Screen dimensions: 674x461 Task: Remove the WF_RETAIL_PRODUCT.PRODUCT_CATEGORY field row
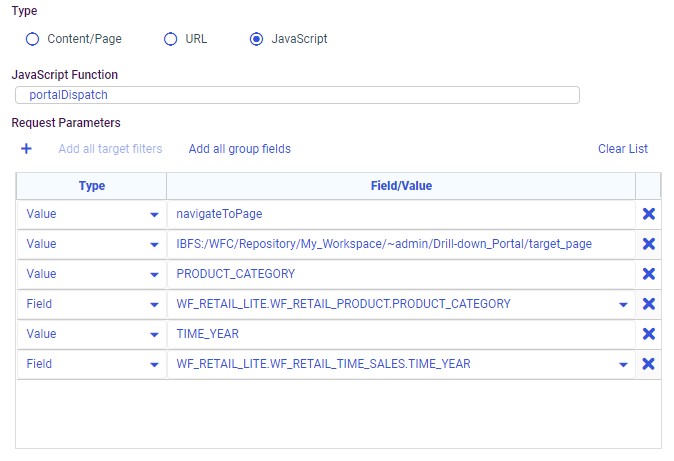pos(649,304)
